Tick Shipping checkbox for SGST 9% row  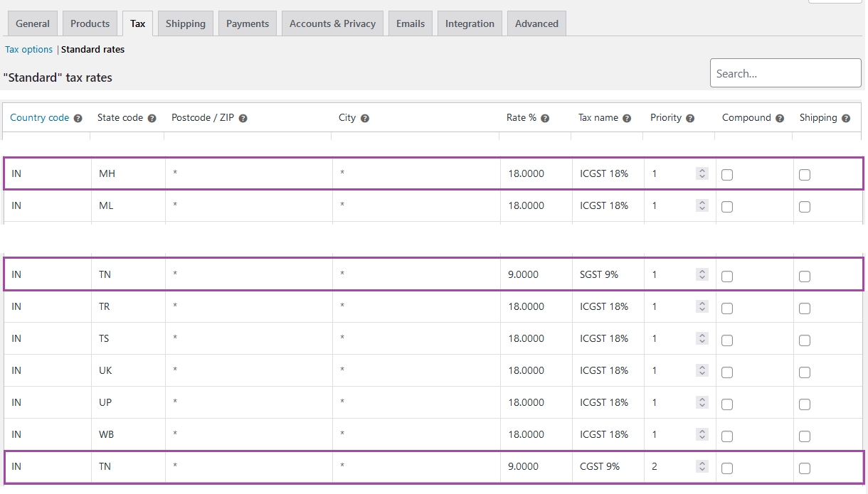[x=805, y=276]
